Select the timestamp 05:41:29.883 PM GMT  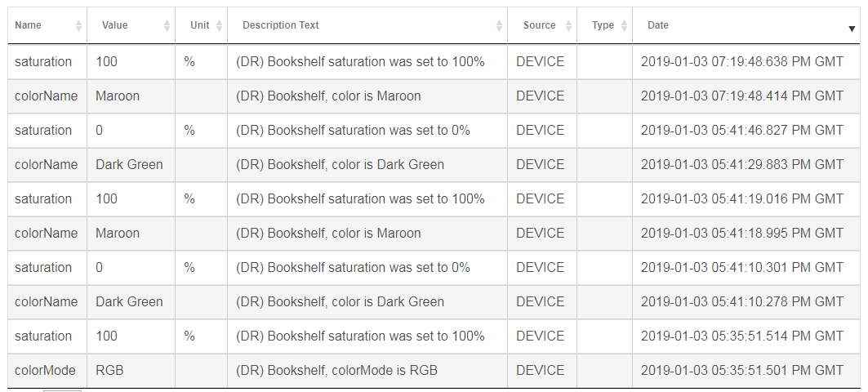(741, 165)
